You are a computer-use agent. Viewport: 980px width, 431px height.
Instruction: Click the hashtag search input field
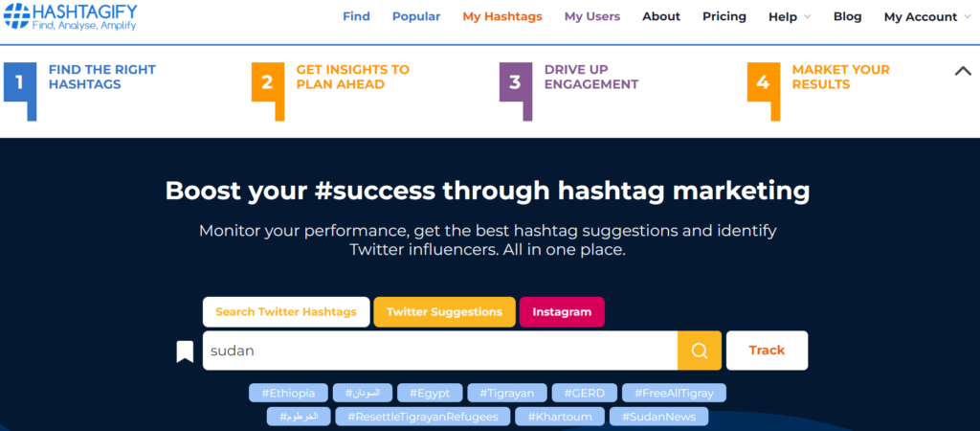tap(440, 351)
